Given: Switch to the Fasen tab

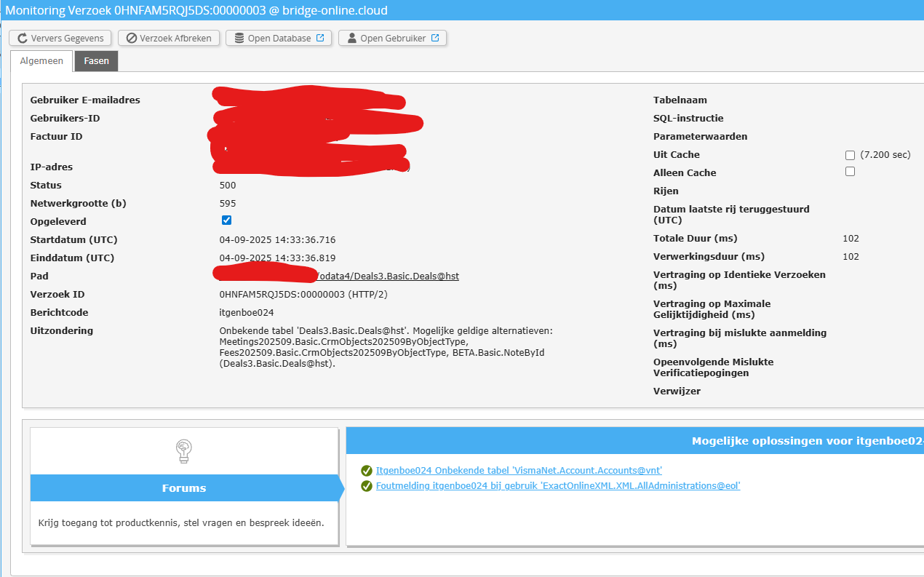Looking at the screenshot, I should coord(96,61).
